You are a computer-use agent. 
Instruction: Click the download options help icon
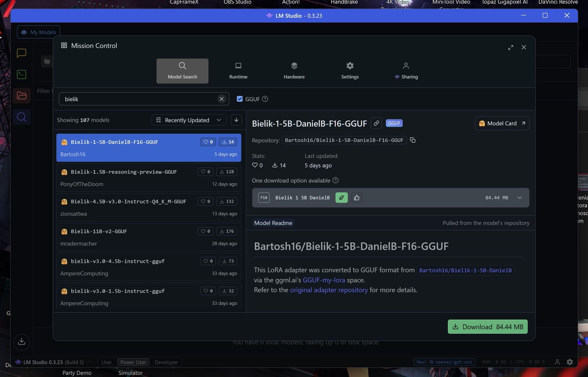(335, 180)
